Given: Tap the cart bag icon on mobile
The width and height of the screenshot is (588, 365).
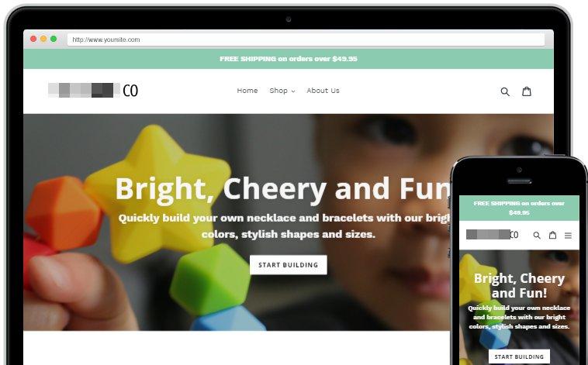Looking at the screenshot, I should 552,235.
